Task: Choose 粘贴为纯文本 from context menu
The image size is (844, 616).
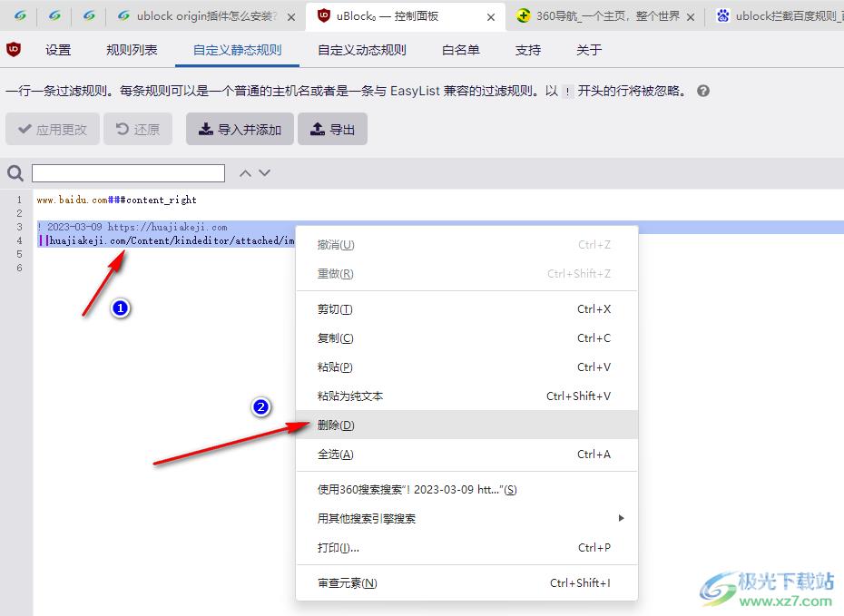Action: tap(466, 396)
